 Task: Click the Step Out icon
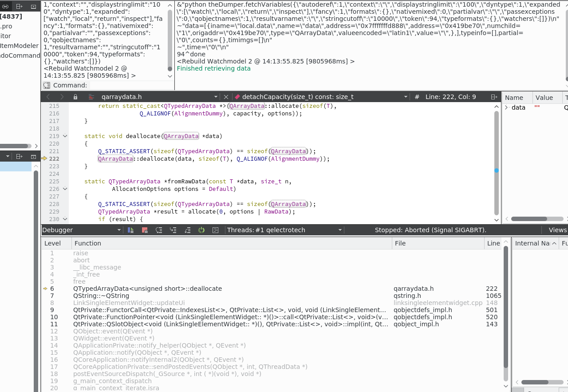click(x=187, y=230)
